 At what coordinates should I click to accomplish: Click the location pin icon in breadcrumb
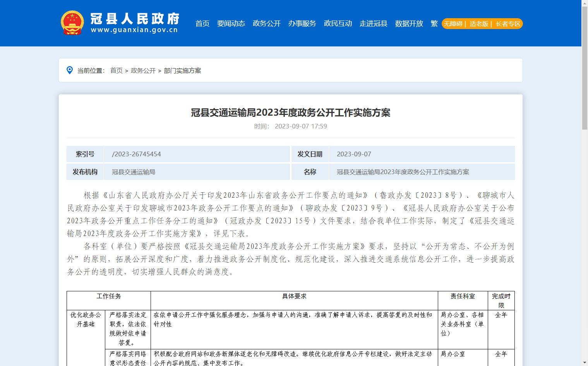coord(70,70)
